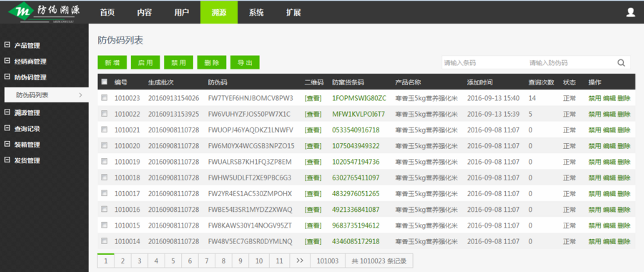Jump to last page 101003
Viewport: 644px width, 272px height.
tap(328, 261)
